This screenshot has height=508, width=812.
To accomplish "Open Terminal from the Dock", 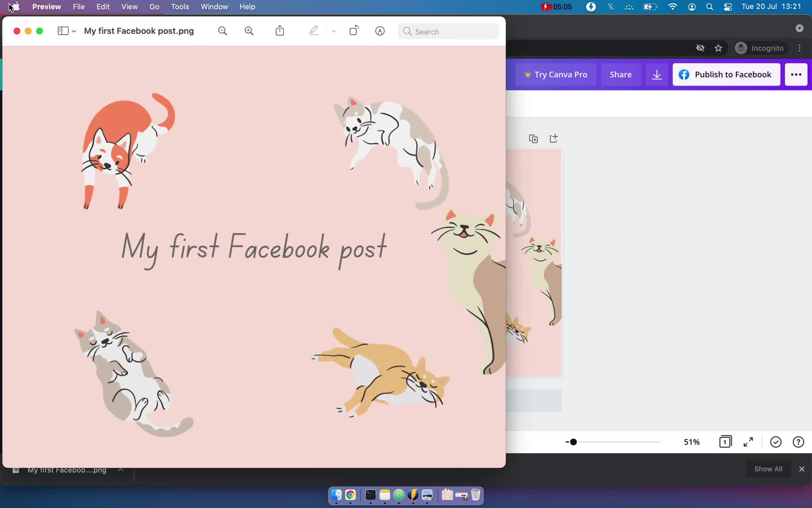I will pyautogui.click(x=370, y=495).
